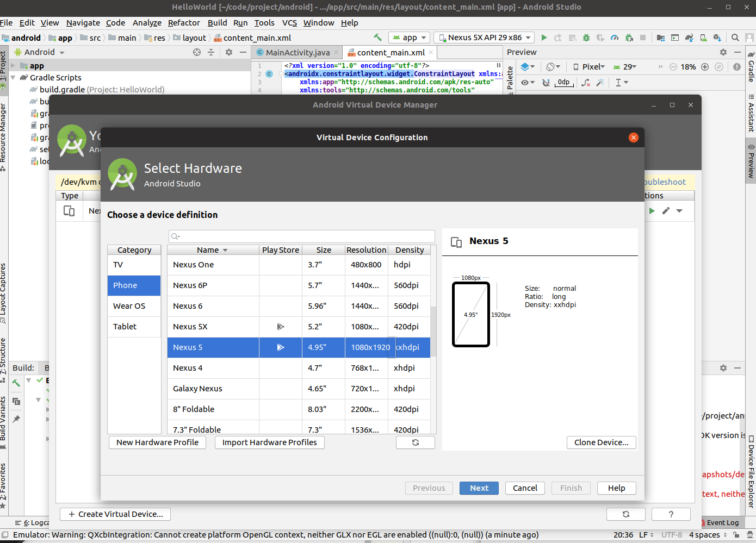Expand the app module node
Screen dimensions: 756x543
(x=13, y=66)
